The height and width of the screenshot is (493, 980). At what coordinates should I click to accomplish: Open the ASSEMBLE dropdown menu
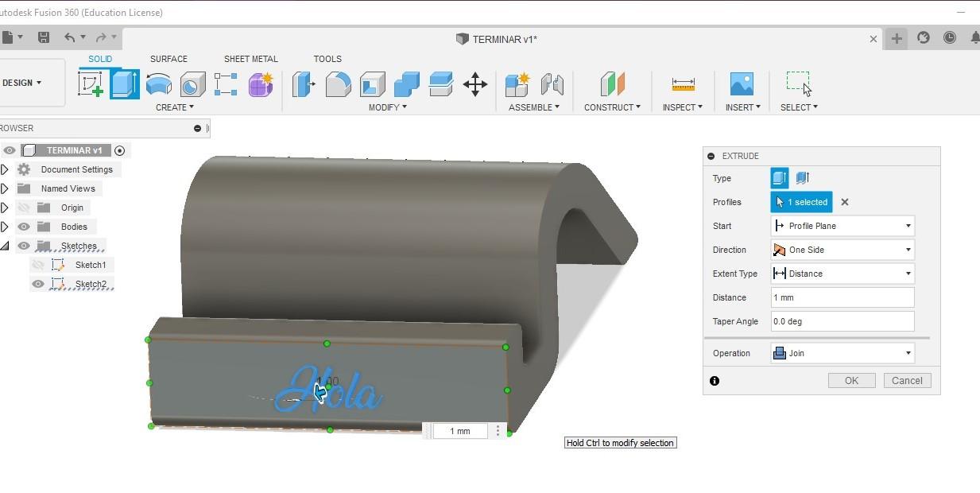(534, 107)
